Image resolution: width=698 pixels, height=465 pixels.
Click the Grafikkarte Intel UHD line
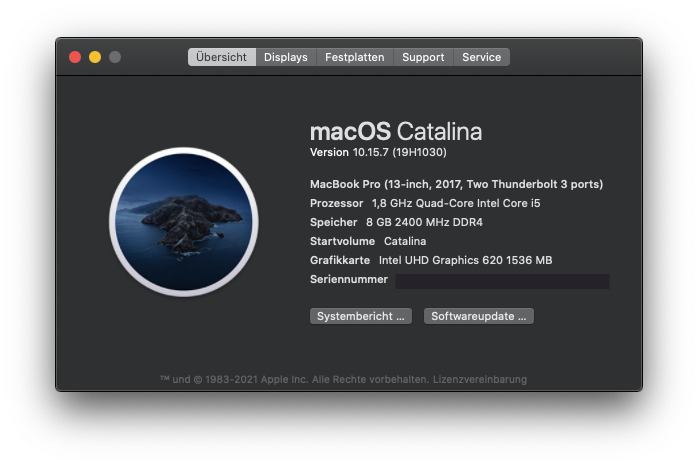point(431,260)
